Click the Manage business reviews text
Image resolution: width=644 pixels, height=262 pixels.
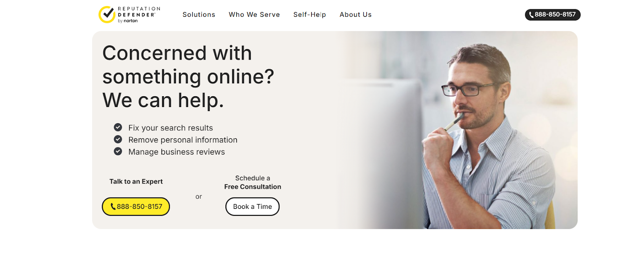pyautogui.click(x=177, y=152)
